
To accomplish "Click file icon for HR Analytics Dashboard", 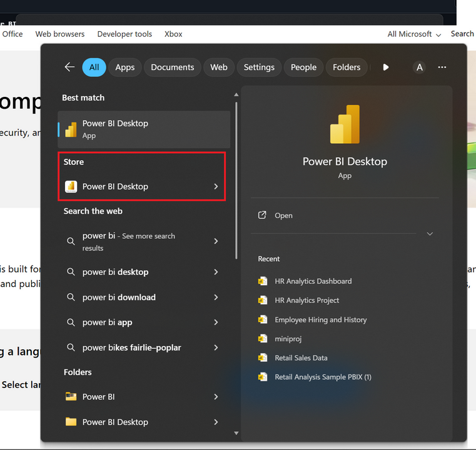I will coord(263,281).
